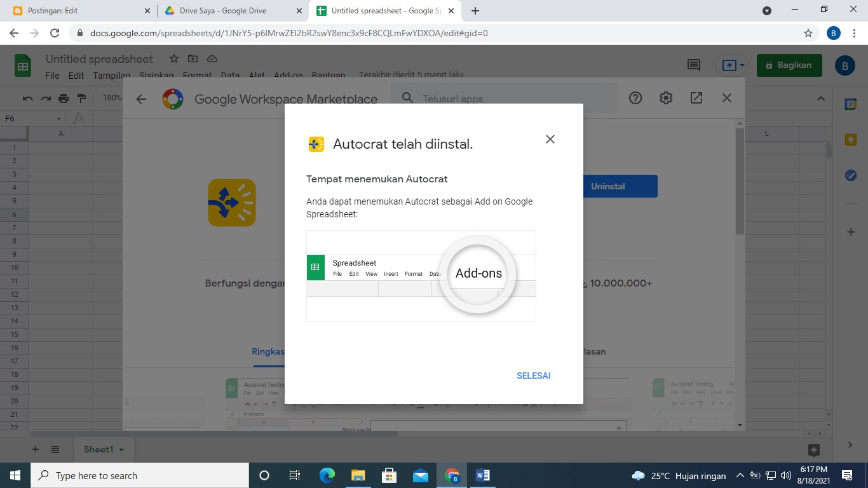Screen dimensions: 868x488
Task: Expand the name box dropdown next to F6
Action: (x=59, y=118)
